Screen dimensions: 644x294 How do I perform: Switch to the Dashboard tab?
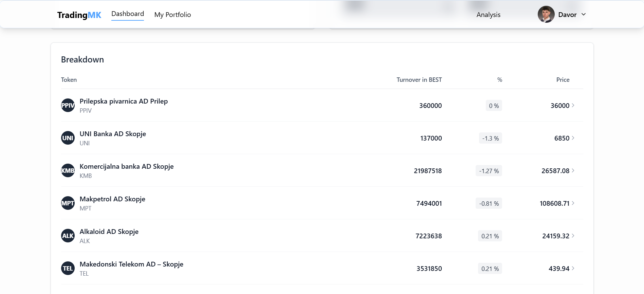pos(128,14)
